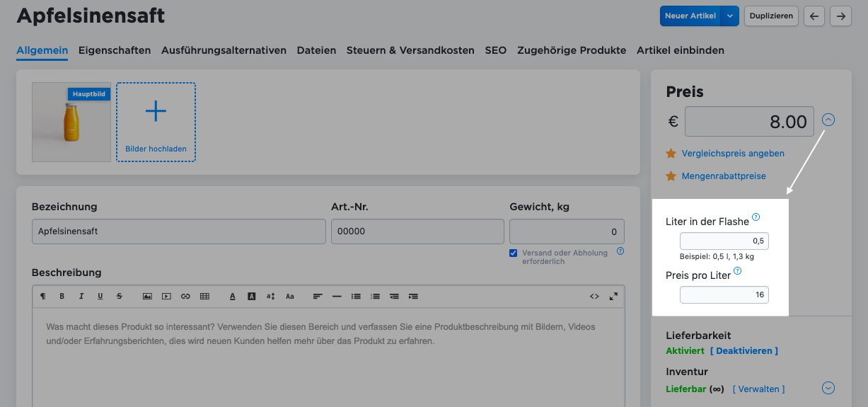Expand the Inventur section chevron
Image resolution: width=868 pixels, height=407 pixels.
pos(828,388)
